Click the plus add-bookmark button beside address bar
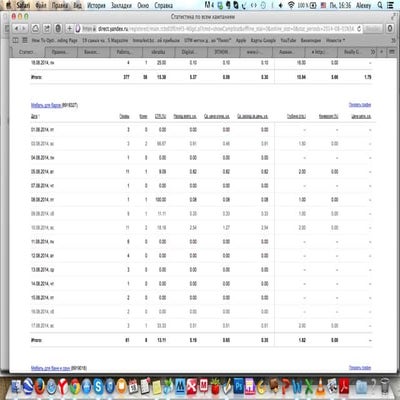Viewport: 400px width, 400px height. pos(69,29)
